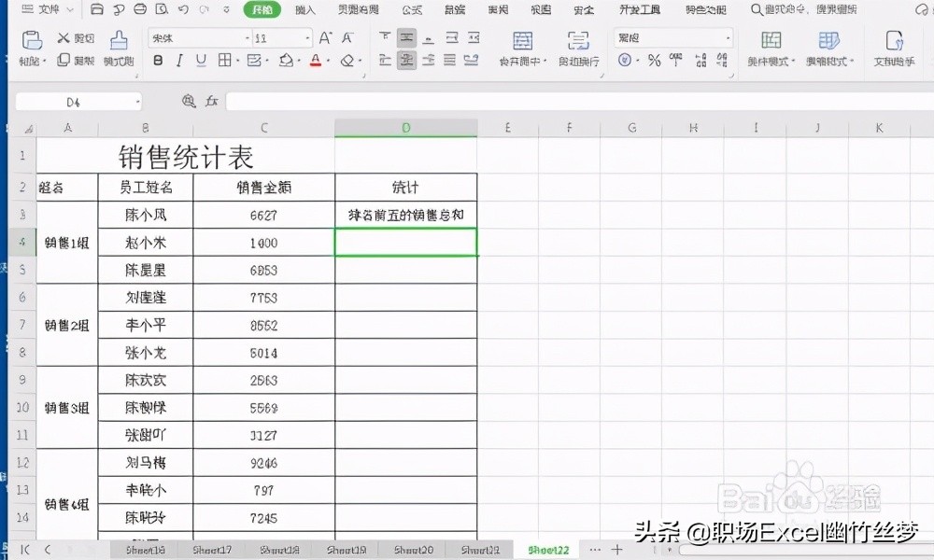Undo the last action
This screenshot has width=934, height=560.
tap(183, 9)
